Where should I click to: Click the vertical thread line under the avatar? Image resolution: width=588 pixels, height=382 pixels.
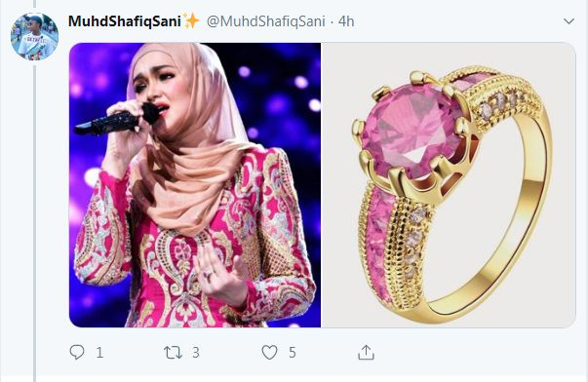[35, 221]
